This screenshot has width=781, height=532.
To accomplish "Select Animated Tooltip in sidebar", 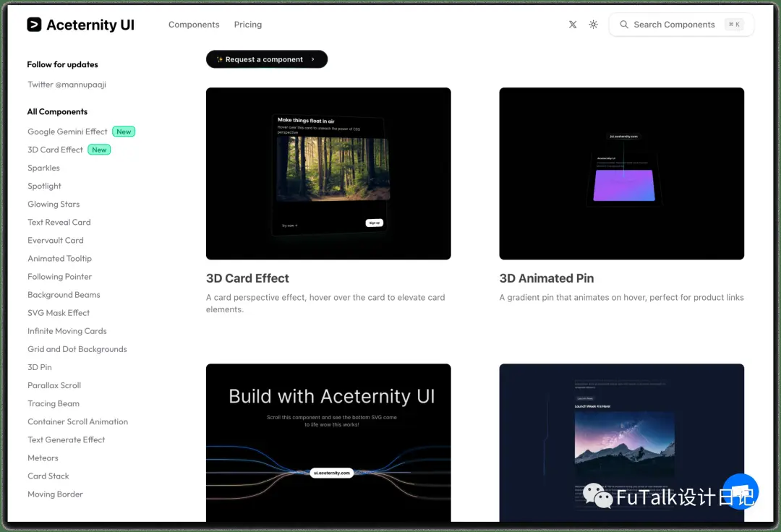I will [x=60, y=258].
